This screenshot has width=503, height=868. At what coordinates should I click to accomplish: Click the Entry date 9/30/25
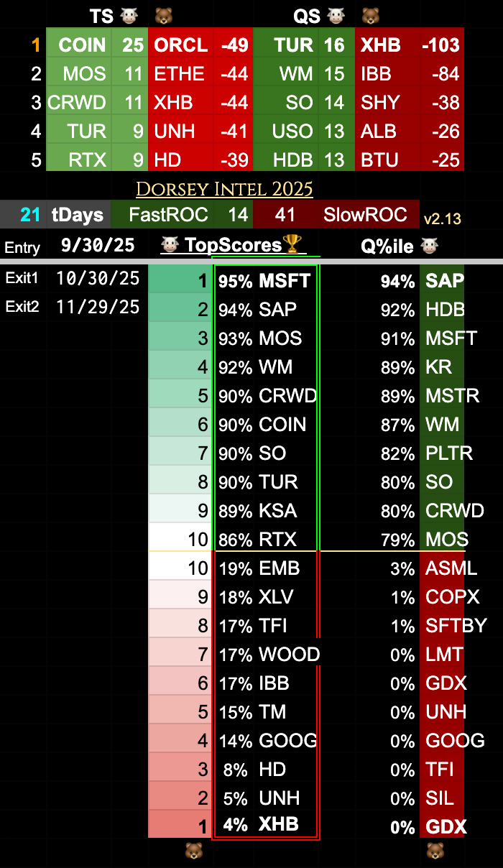98,245
